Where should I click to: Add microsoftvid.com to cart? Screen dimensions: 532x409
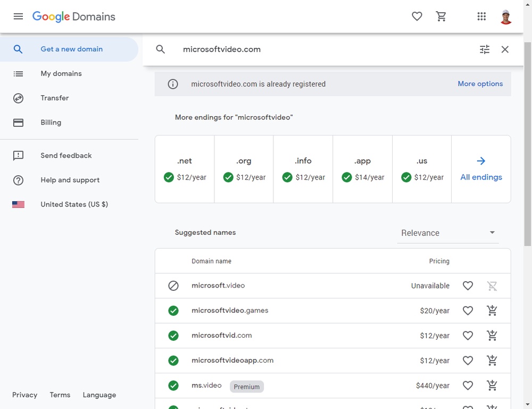[492, 336]
